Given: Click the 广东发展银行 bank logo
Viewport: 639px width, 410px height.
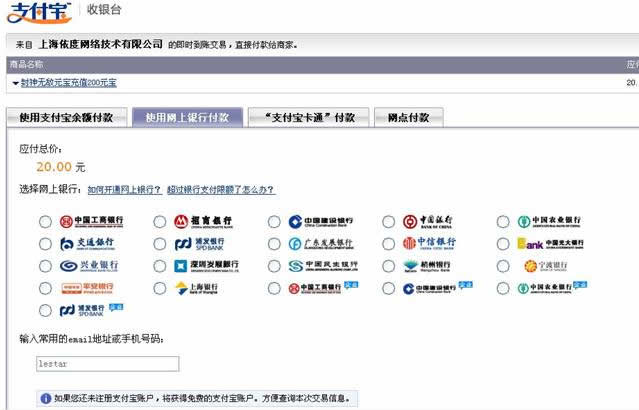Looking at the screenshot, I should (x=321, y=244).
